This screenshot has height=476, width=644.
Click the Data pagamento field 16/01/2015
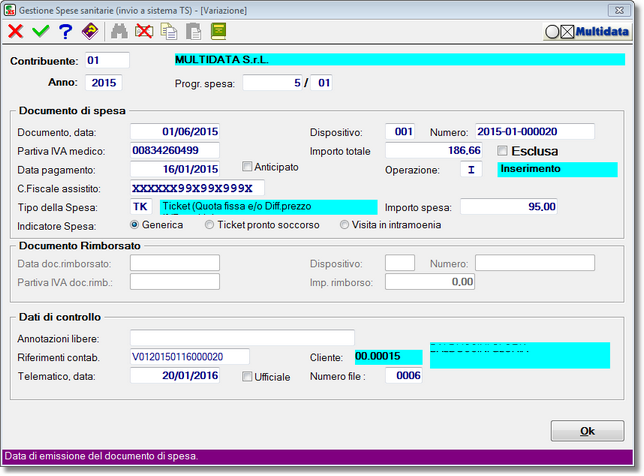[175, 169]
